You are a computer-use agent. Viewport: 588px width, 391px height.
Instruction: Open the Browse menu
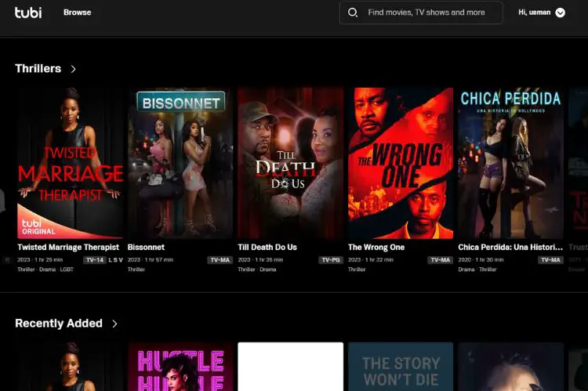click(78, 13)
